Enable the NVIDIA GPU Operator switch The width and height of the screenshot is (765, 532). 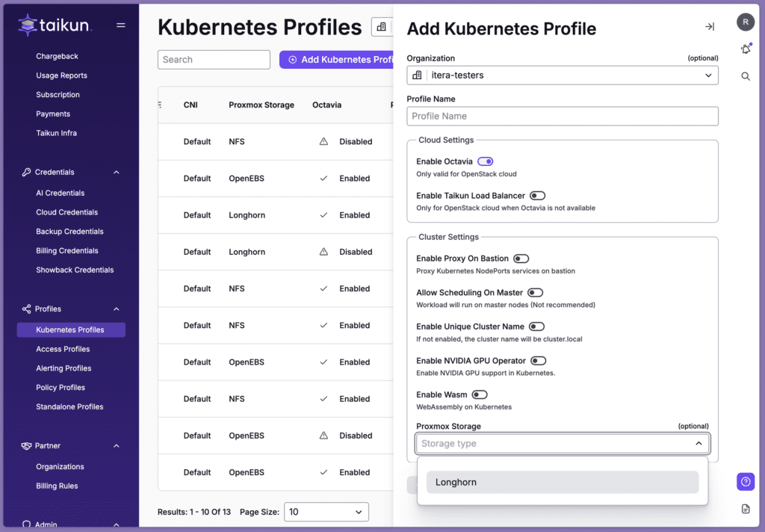pos(538,361)
